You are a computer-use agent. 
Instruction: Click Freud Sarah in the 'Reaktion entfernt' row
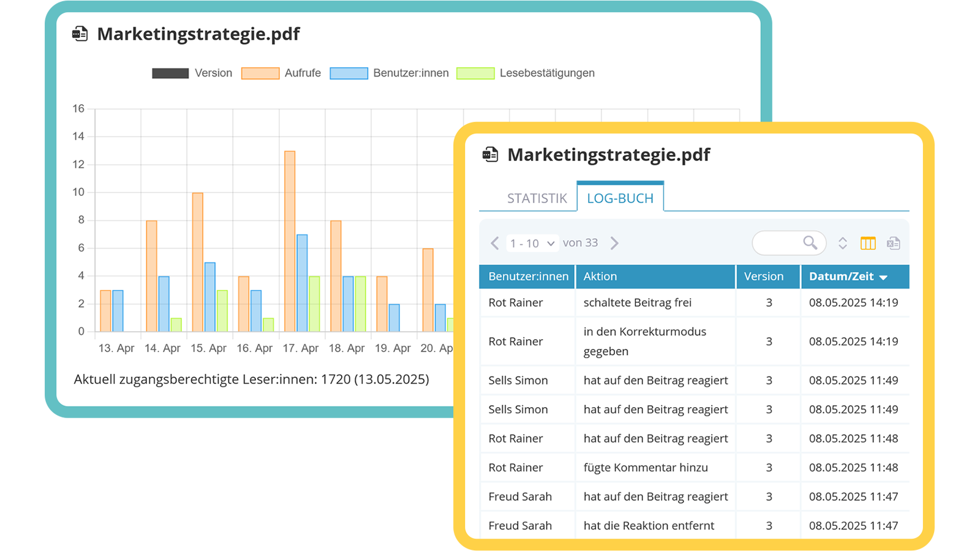tap(520, 525)
